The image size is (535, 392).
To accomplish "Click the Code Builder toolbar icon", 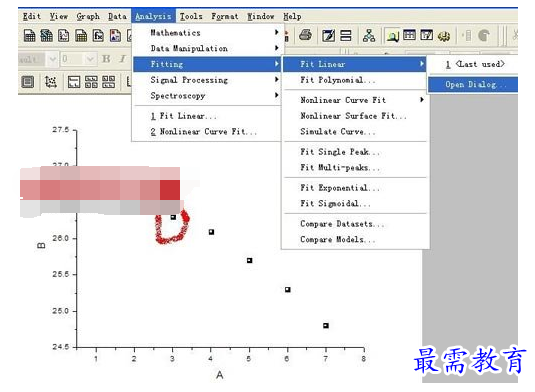I will pos(426,35).
